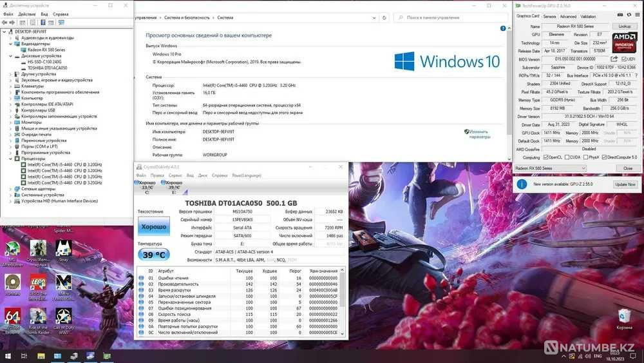
Task: Click Изменить параметры link in System window
Action: pyautogui.click(x=479, y=134)
